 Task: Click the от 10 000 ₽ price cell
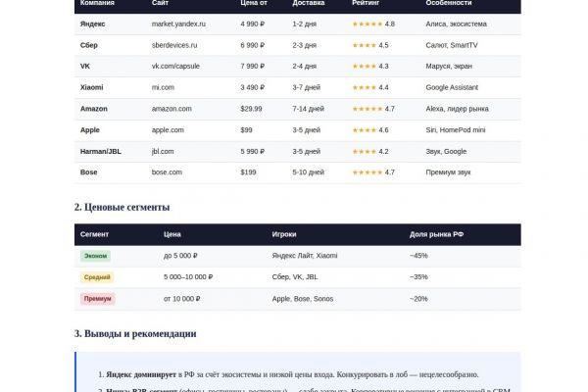[x=181, y=299]
